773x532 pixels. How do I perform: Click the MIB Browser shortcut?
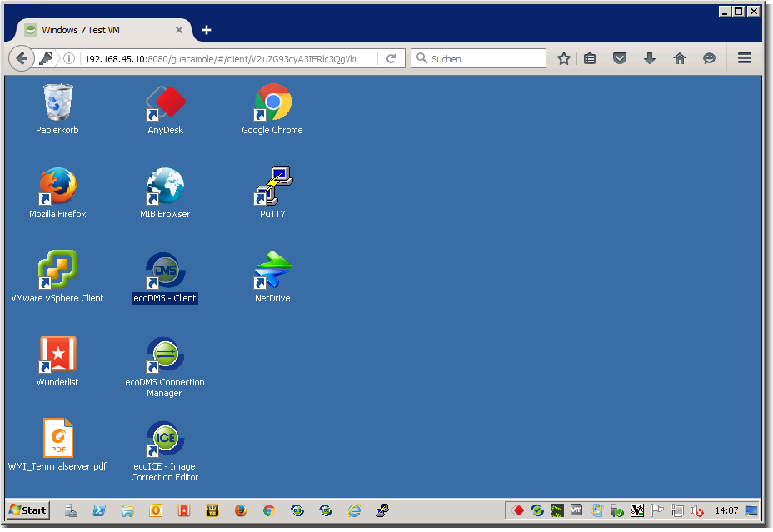165,187
